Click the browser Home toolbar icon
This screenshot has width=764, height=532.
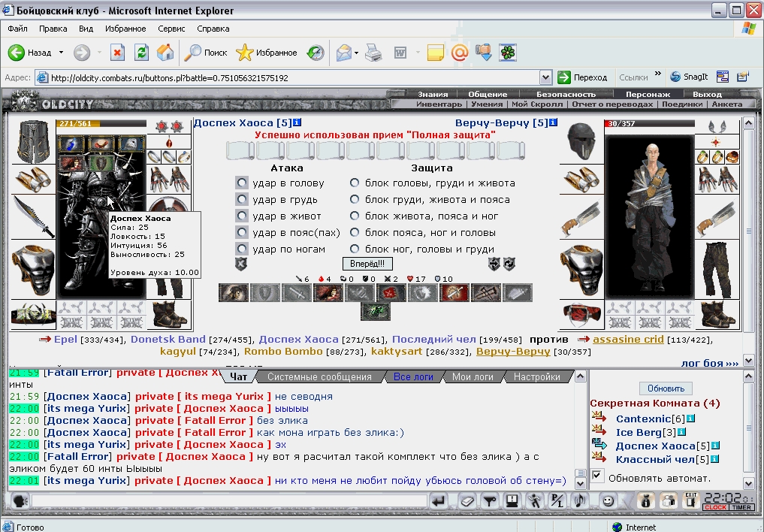(165, 52)
